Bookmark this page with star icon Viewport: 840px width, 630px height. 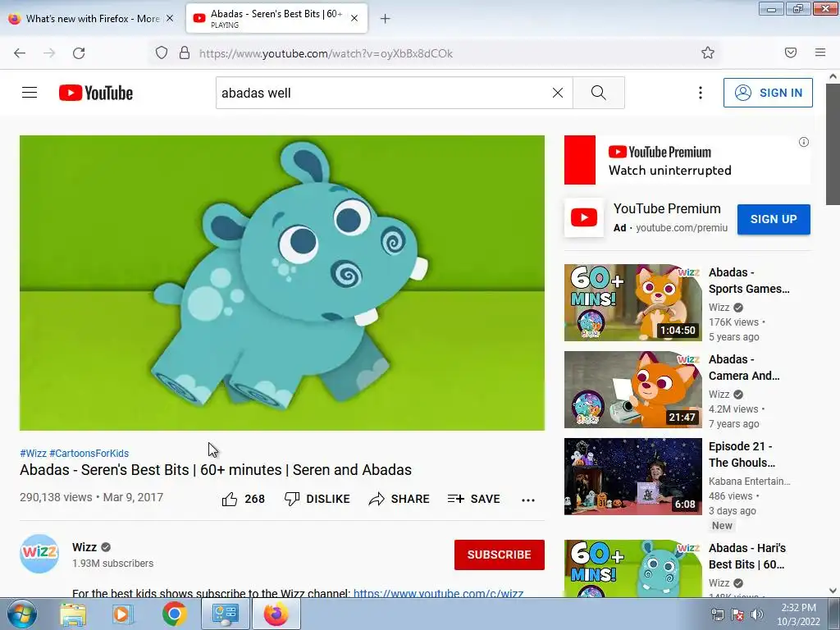708,52
